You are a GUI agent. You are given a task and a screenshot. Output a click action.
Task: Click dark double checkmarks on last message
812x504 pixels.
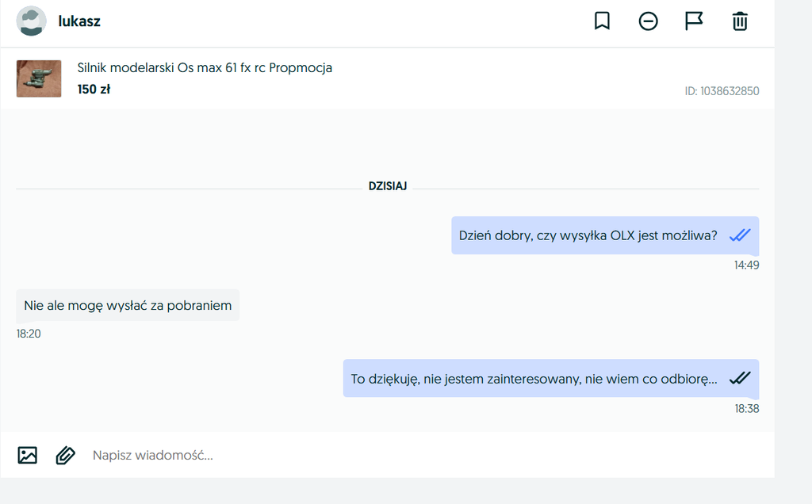tap(739, 378)
